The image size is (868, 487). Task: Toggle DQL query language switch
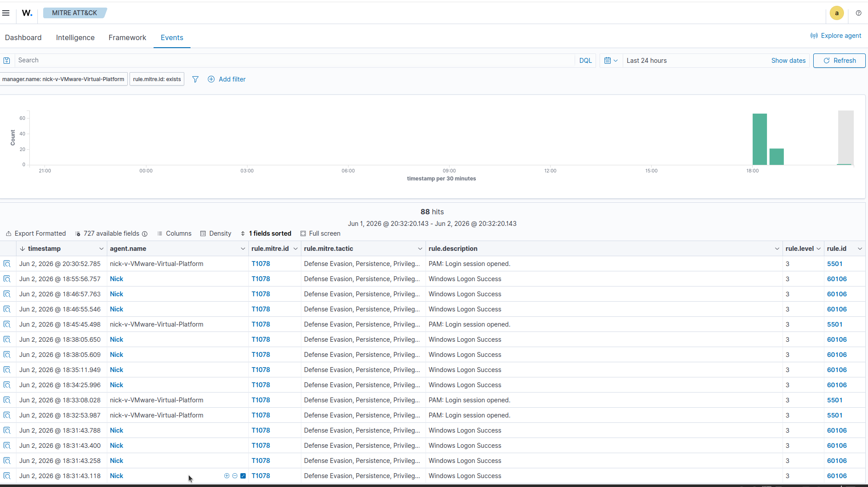pyautogui.click(x=585, y=61)
